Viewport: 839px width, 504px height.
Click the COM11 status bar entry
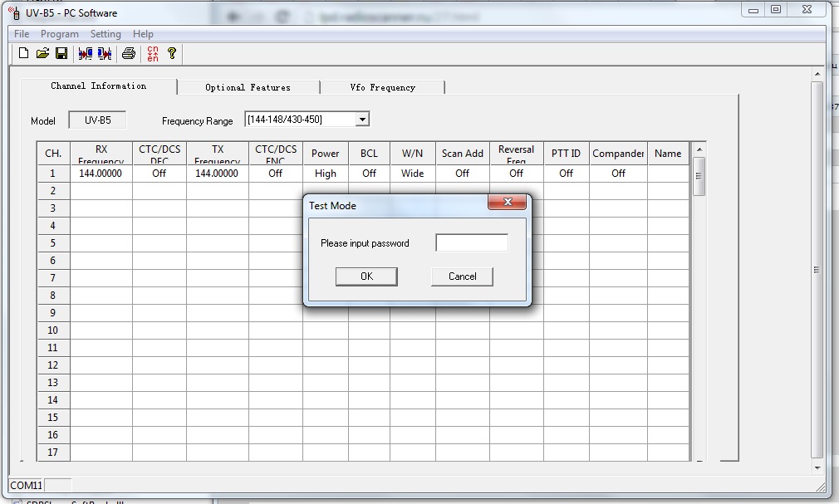27,485
